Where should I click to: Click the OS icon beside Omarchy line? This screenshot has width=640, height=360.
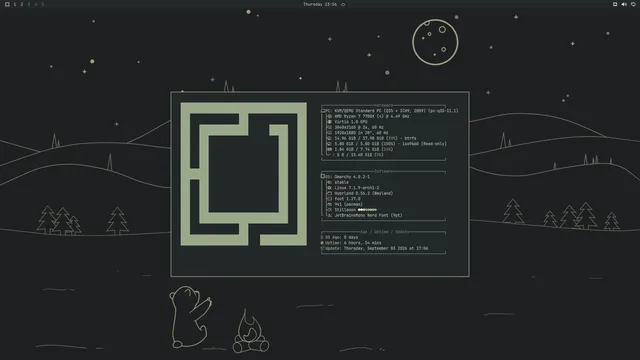(x=323, y=176)
